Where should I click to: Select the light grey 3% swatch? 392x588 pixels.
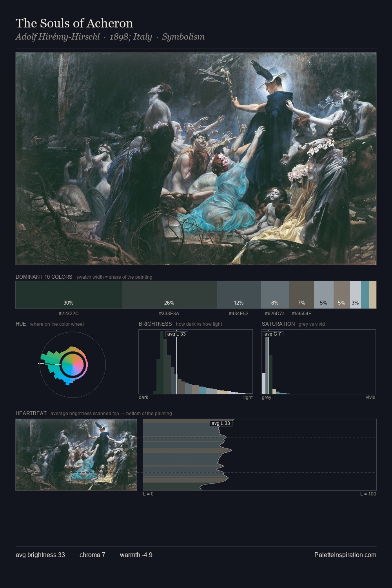[x=356, y=295]
